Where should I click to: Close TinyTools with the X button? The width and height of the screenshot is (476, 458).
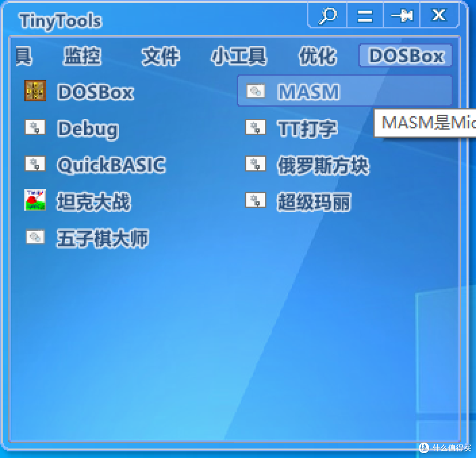439,15
